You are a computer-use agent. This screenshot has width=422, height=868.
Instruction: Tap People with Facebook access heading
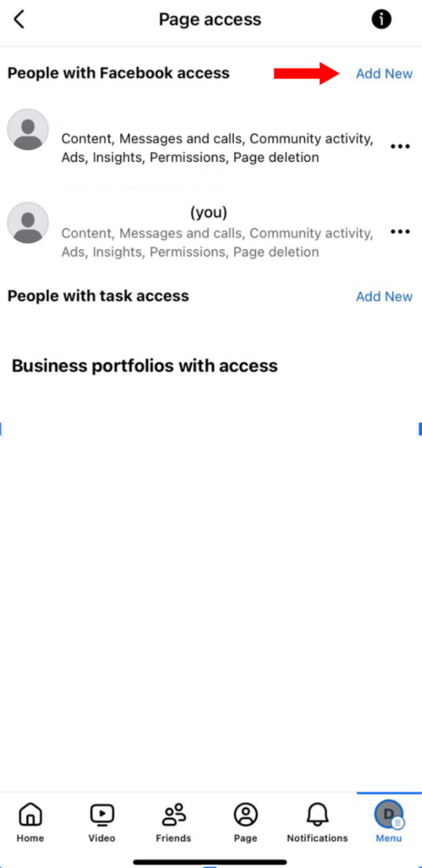pos(119,73)
